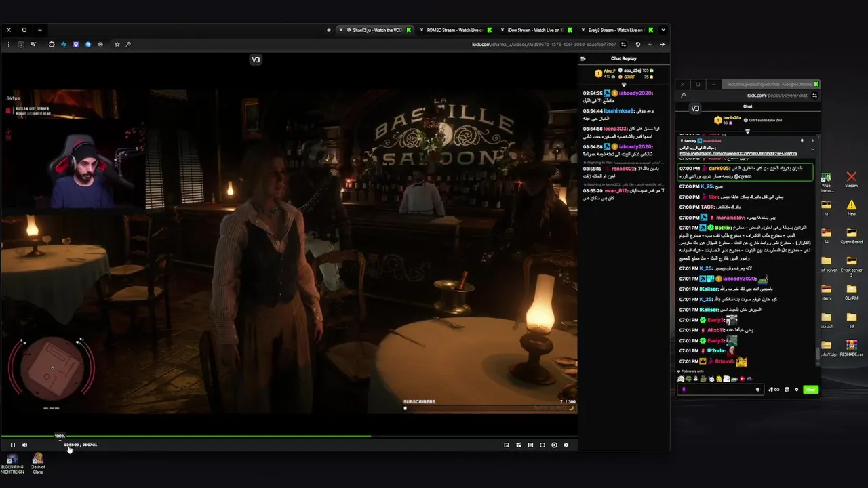This screenshot has width=868, height=488.
Task: Close the iDew Stream tab
Action: [501, 30]
